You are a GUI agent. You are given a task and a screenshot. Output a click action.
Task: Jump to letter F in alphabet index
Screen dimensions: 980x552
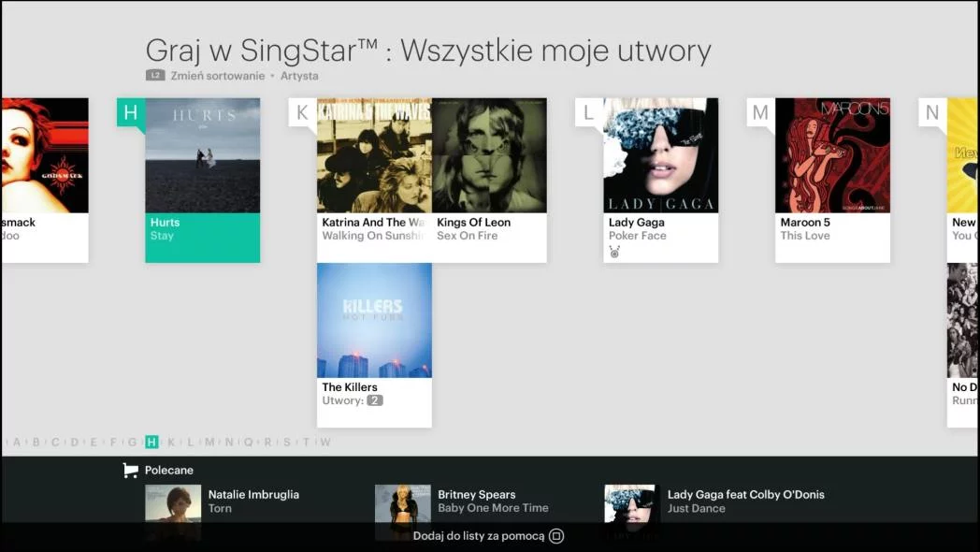tap(113, 442)
